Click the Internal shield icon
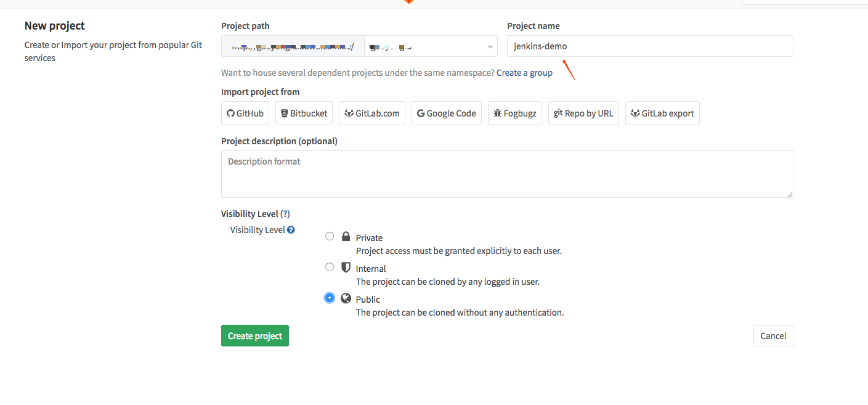 (x=346, y=268)
